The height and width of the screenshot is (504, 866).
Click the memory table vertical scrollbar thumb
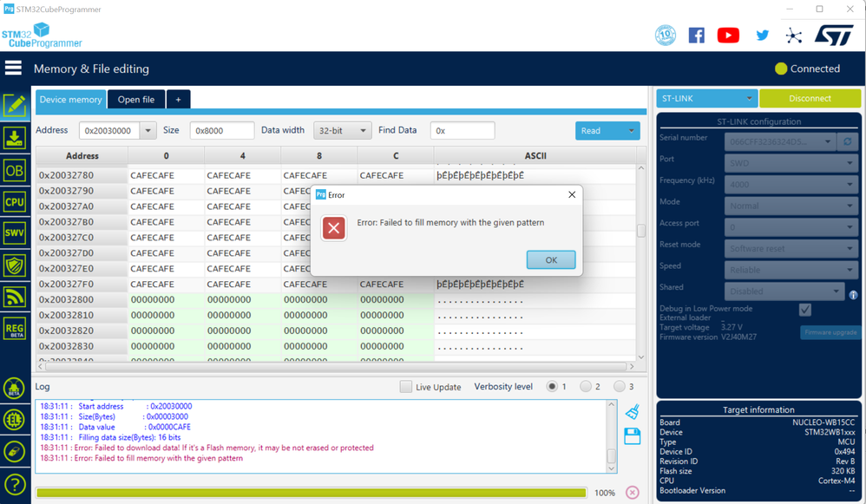(x=640, y=230)
